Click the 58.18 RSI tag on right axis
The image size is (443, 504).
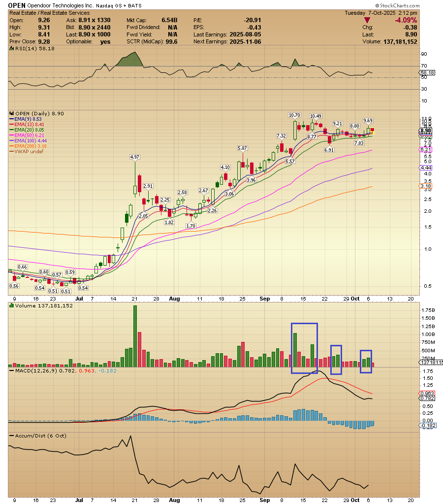click(x=427, y=73)
